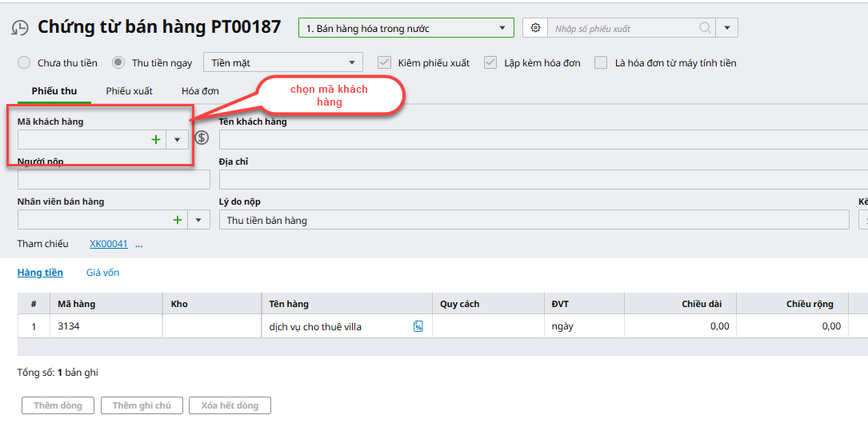
Task: Click the percent icon in Tên hàng cell
Action: tap(418, 326)
